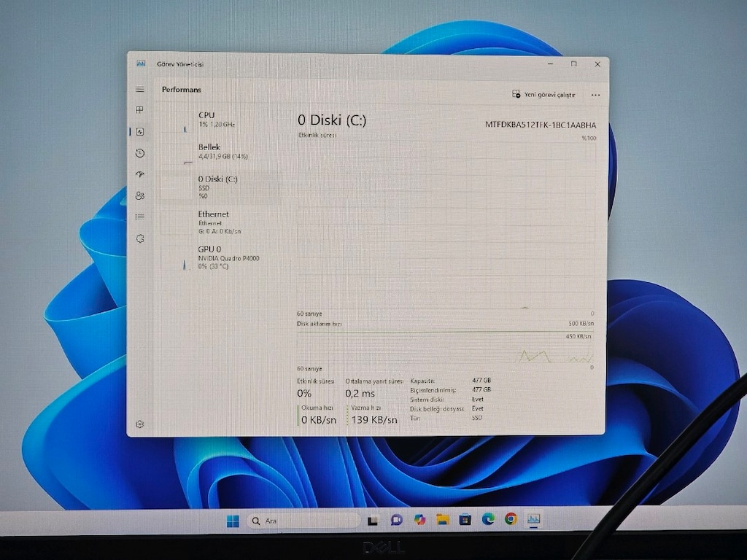Open the Processes page icon in sidebar
Image resolution: width=747 pixels, height=560 pixels.
(139, 111)
